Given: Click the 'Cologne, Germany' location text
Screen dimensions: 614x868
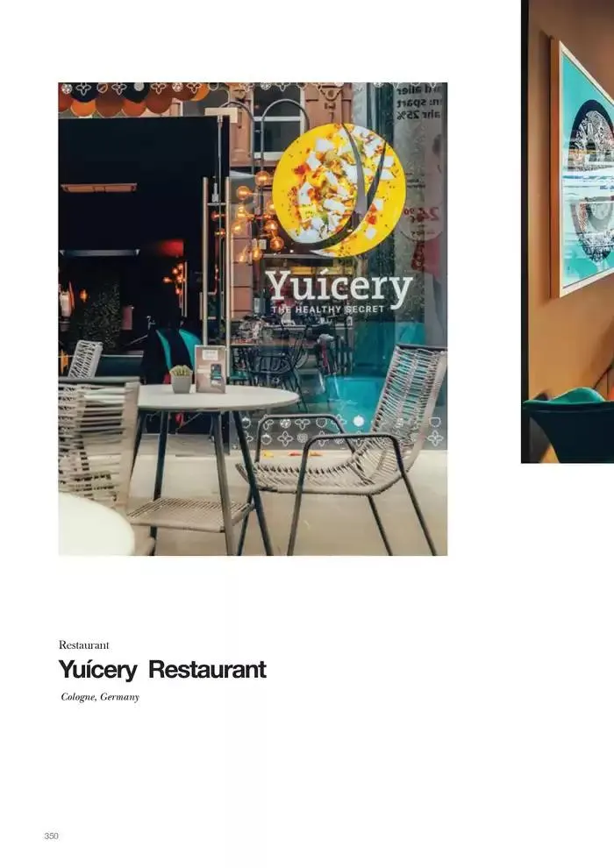Looking at the screenshot, I should pyautogui.click(x=100, y=697).
